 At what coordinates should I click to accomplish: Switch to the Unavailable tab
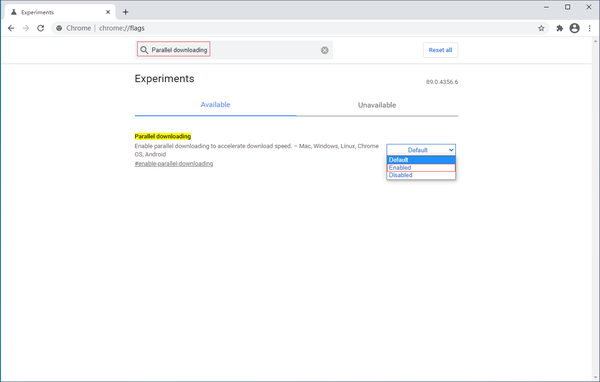click(377, 105)
